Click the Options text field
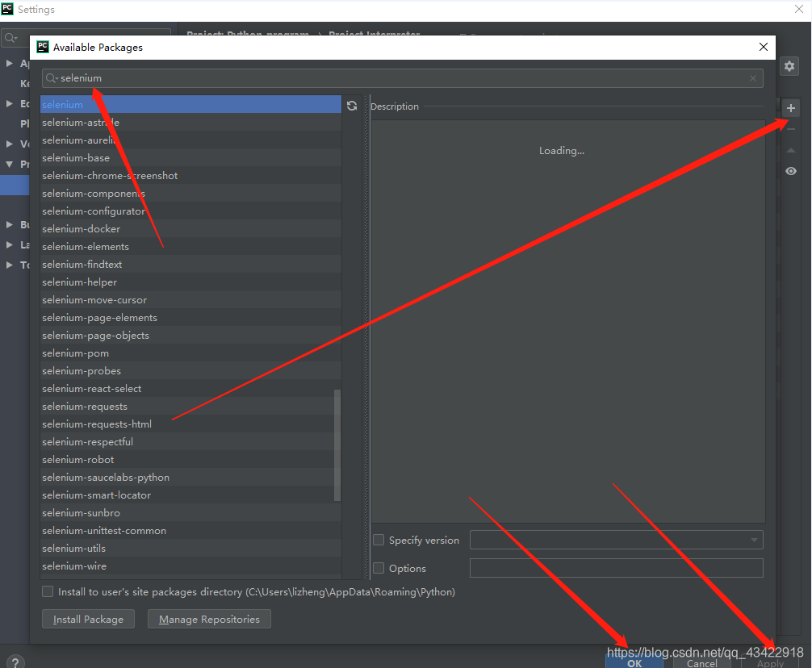Viewport: 812px width, 668px height. pos(616,568)
